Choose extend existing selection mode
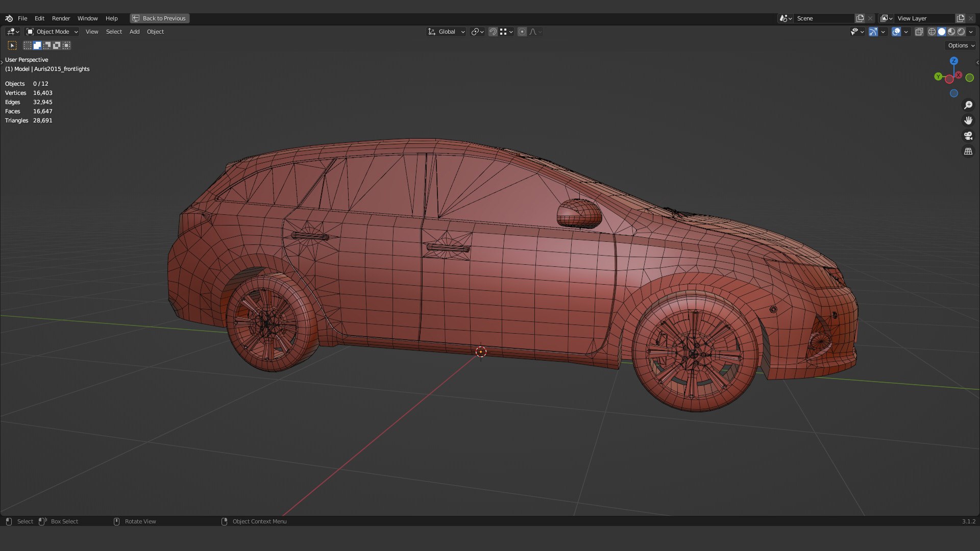 [x=37, y=45]
